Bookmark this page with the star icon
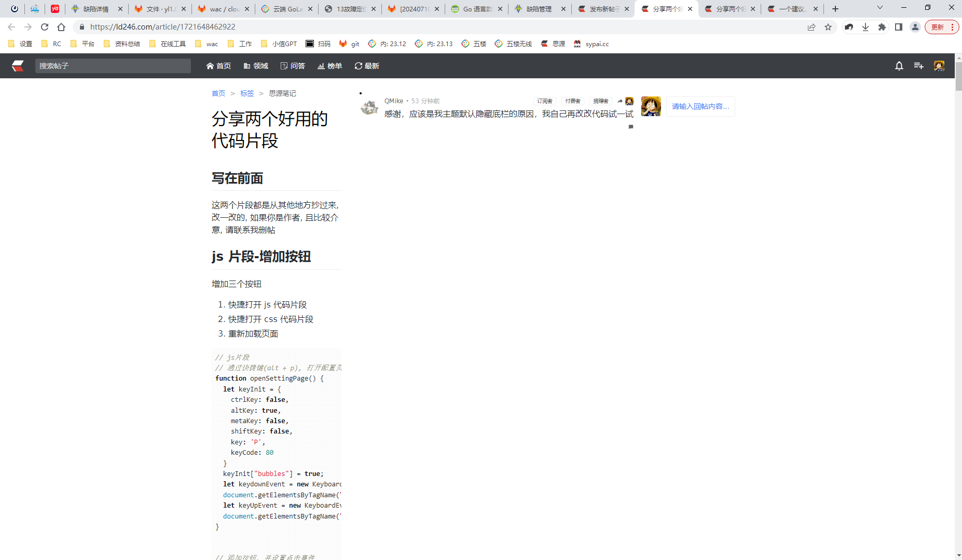Image resolution: width=962 pixels, height=560 pixels. (x=828, y=27)
